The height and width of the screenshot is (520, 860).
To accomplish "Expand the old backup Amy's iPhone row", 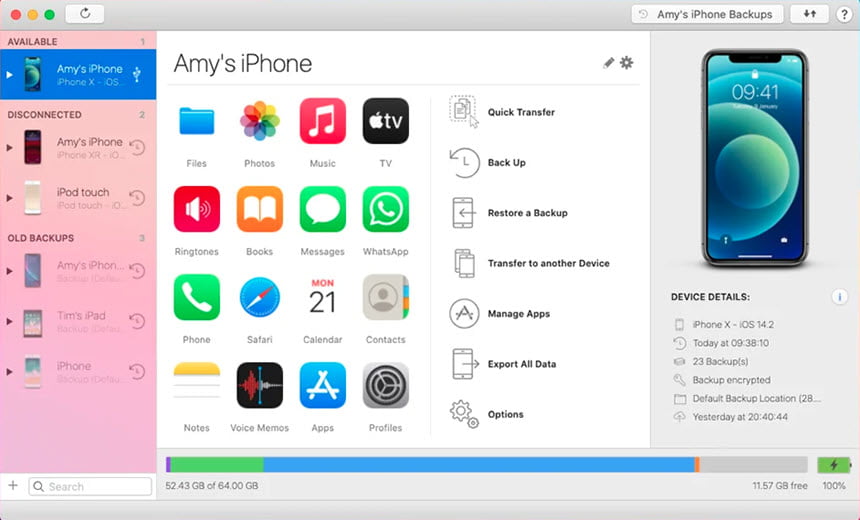I will click(9, 271).
